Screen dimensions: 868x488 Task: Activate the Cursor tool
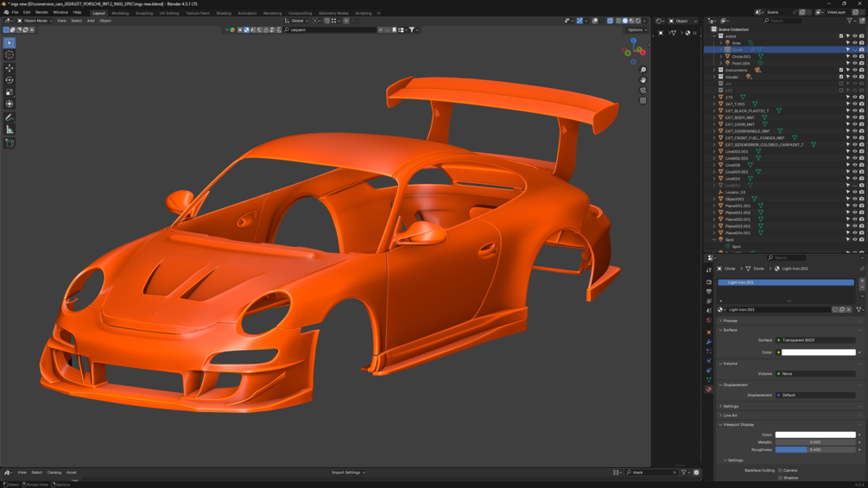[10, 54]
